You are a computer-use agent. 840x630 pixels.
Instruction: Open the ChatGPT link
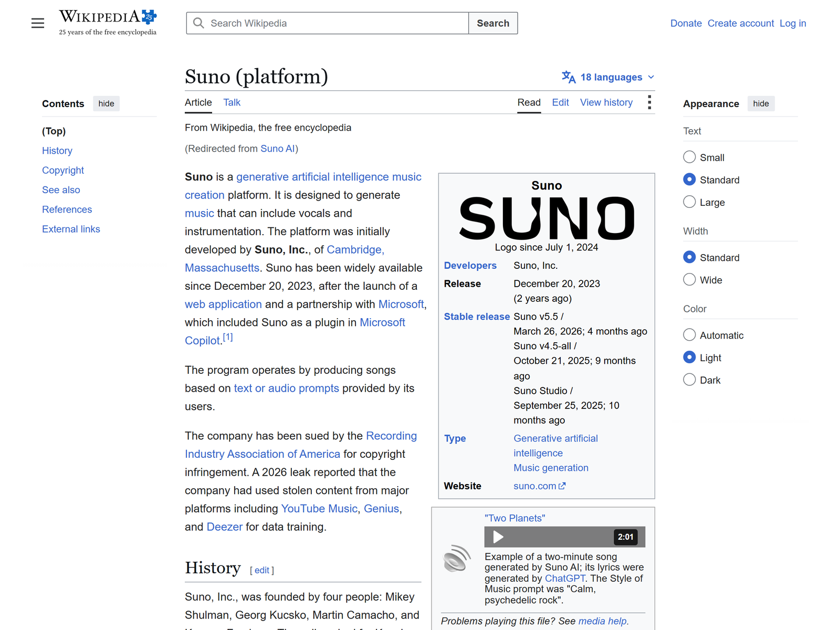click(x=565, y=578)
